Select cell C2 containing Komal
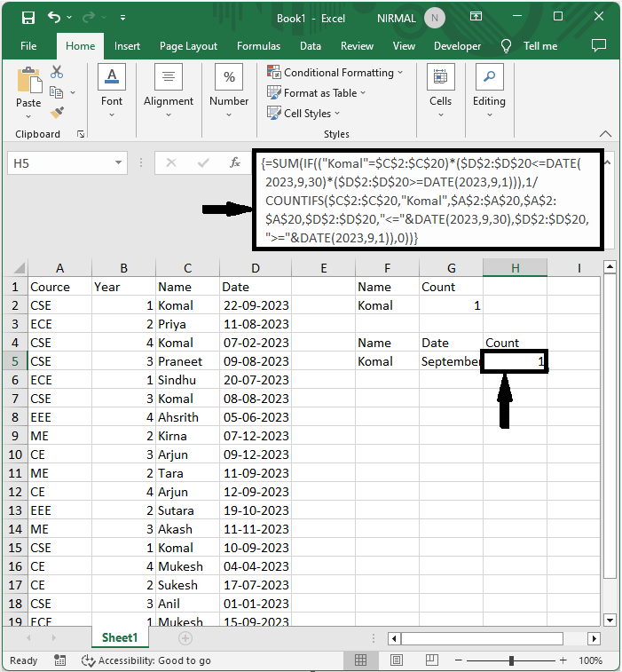Image resolution: width=622 pixels, height=672 pixels. pos(182,305)
